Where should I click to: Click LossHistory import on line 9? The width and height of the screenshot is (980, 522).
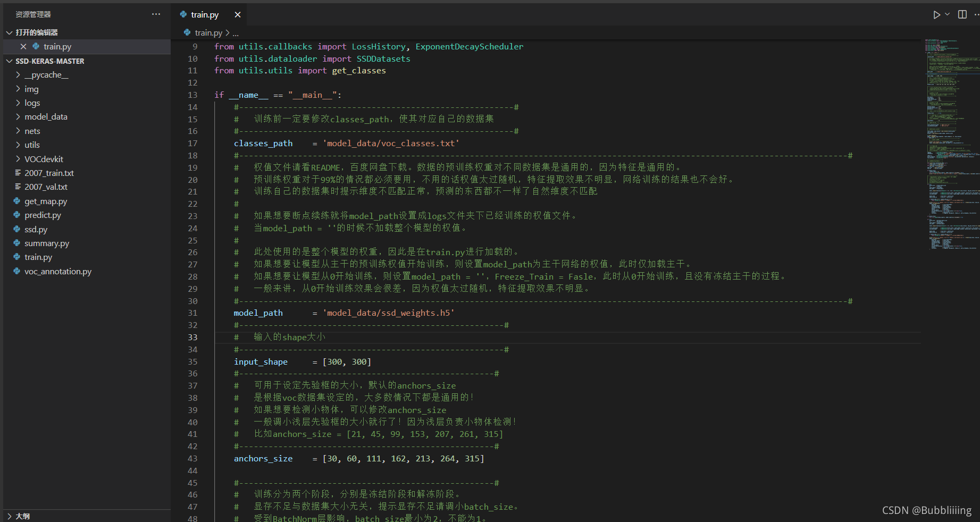379,47
